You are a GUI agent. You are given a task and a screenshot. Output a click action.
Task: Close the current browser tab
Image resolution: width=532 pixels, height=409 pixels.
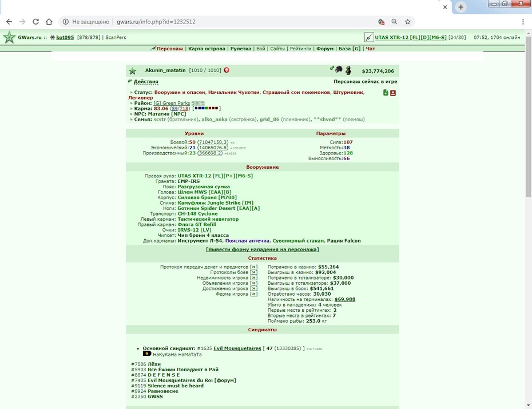click(x=445, y=7)
